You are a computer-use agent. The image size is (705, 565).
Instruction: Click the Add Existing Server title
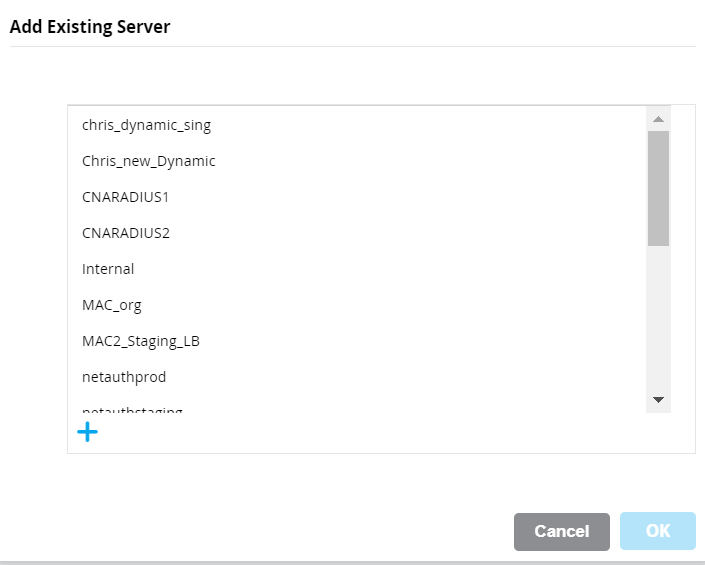(90, 27)
